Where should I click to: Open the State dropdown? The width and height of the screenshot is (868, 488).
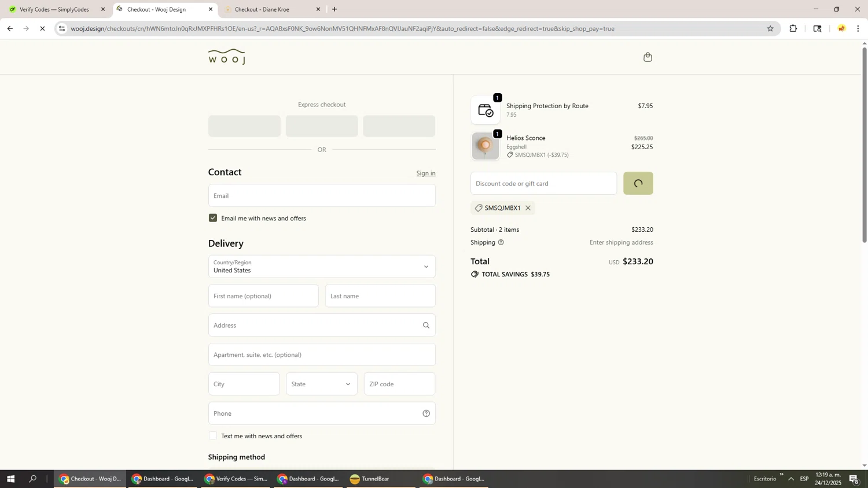pos(322,384)
